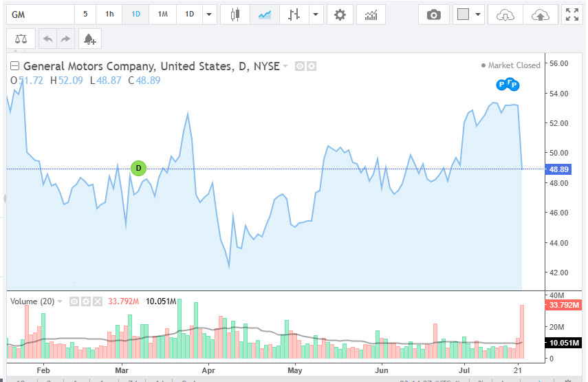Click the close value C 48.89
The height and width of the screenshot is (382, 588).
[x=144, y=81]
